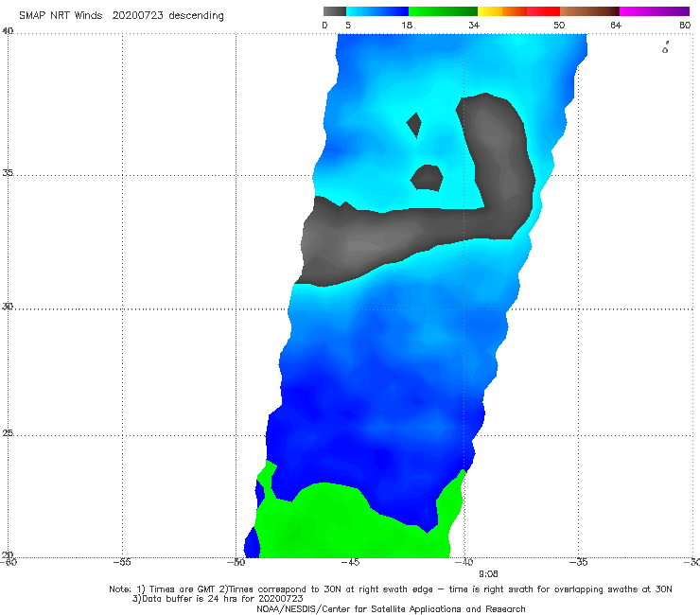The image size is (700, 615).
Task: Click the color bar label '18'
Action: point(407,25)
